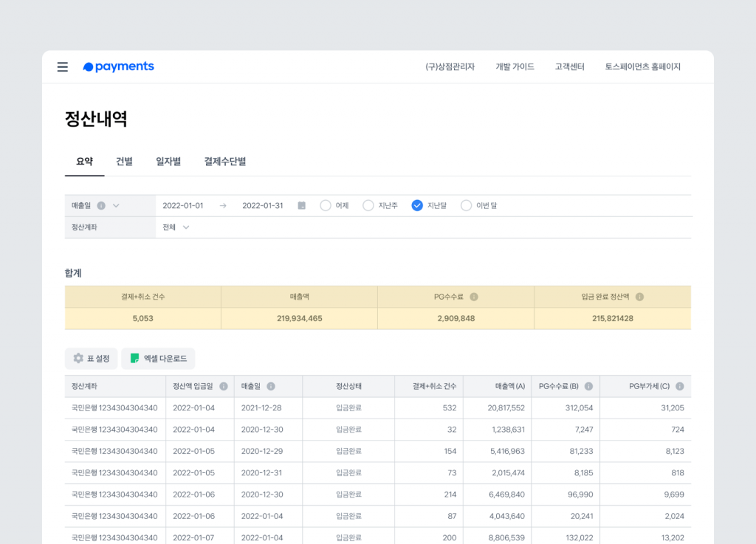Click the 정산상태 column header
756x544 pixels.
[348, 387]
